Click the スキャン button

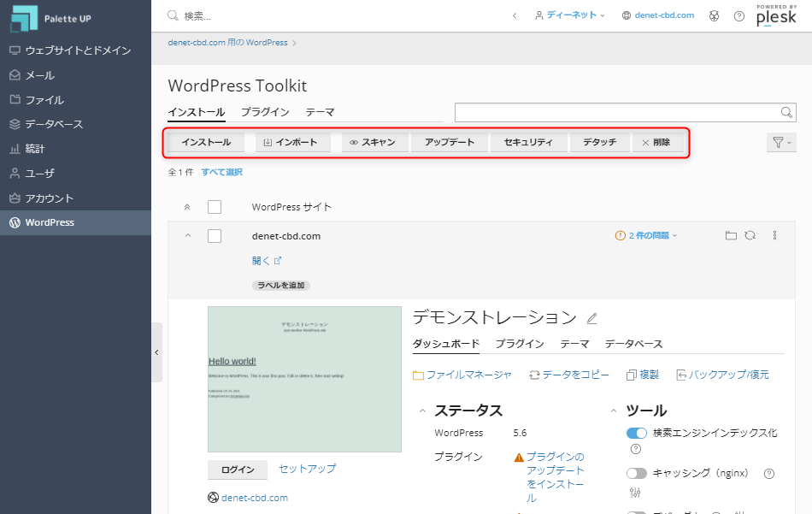click(375, 142)
